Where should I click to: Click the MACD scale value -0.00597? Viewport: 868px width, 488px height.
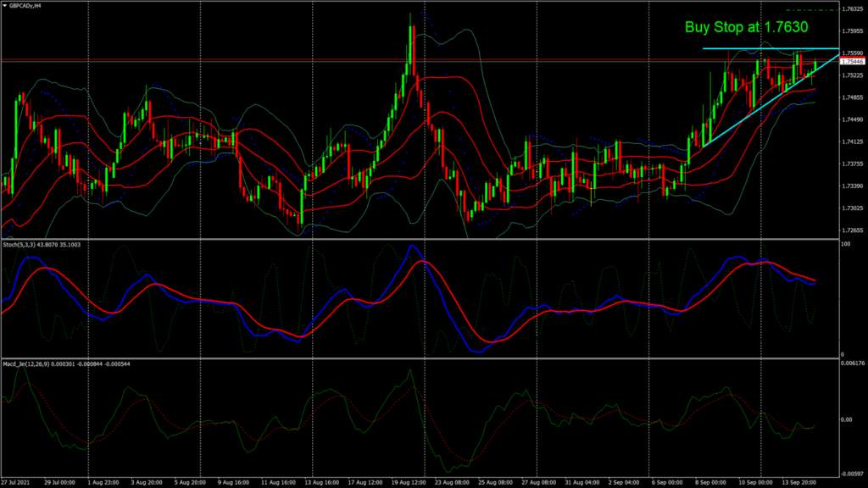pyautogui.click(x=853, y=474)
